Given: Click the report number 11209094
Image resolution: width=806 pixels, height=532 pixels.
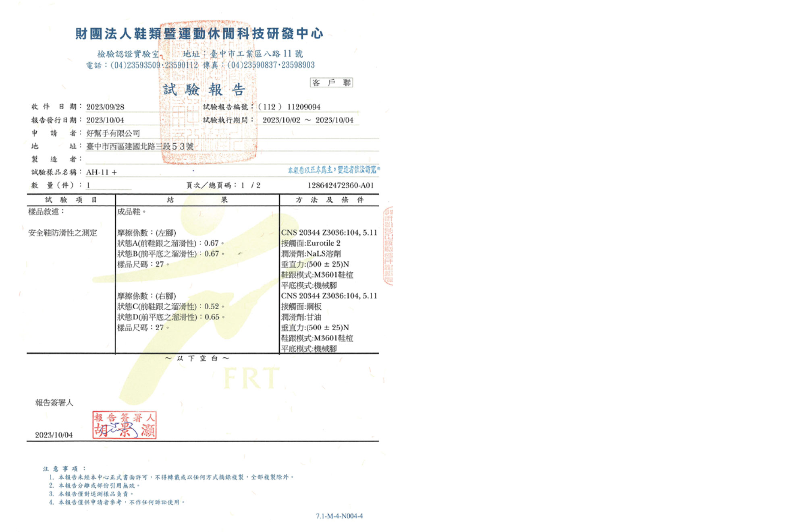Looking at the screenshot, I should coord(303,107).
